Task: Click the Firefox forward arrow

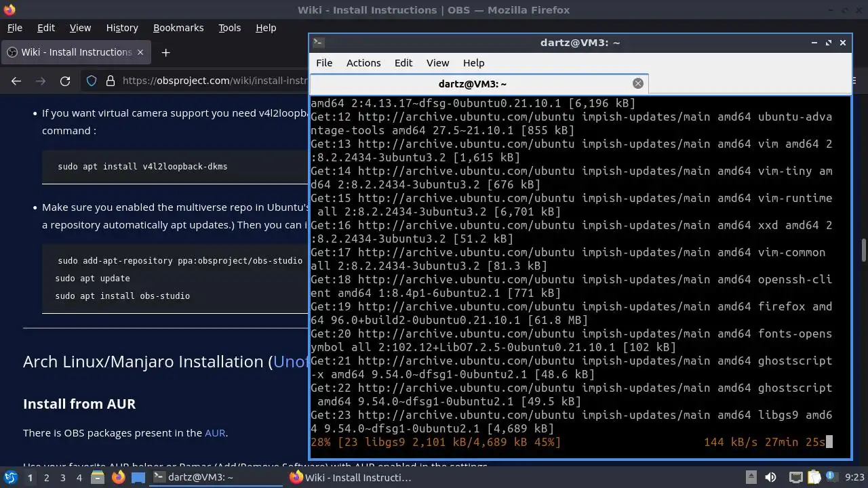Action: pyautogui.click(x=41, y=81)
